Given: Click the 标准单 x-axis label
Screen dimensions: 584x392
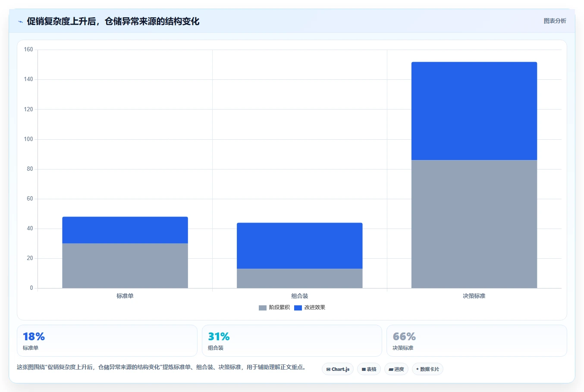Looking at the screenshot, I should coord(125,296).
